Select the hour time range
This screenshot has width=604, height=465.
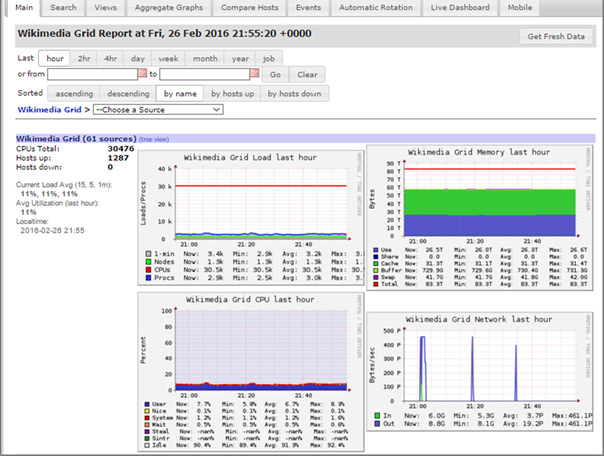55,59
